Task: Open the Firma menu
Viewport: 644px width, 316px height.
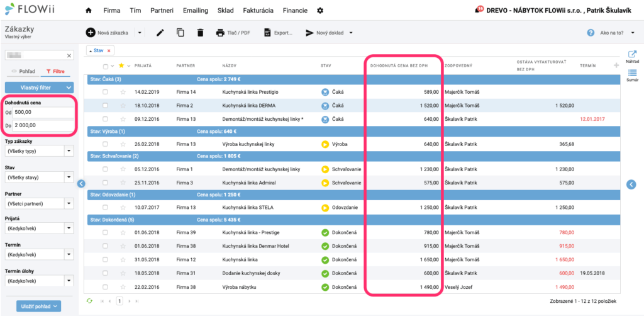Action: click(x=112, y=11)
